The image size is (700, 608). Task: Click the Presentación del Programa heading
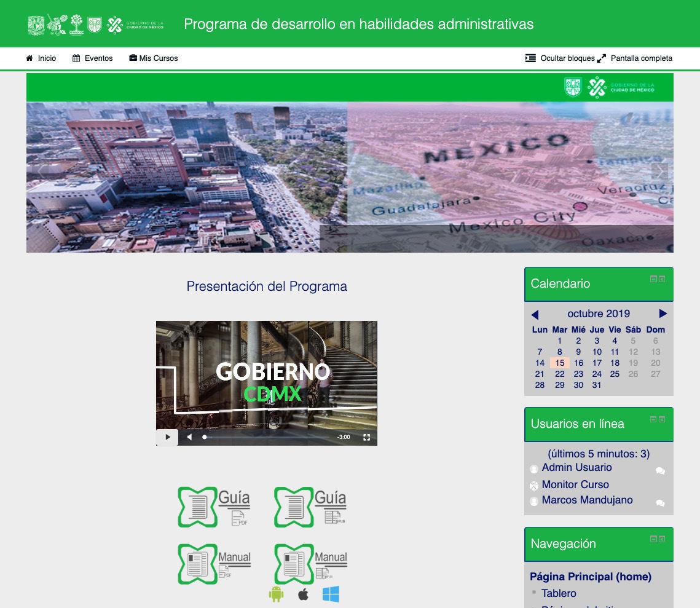267,286
